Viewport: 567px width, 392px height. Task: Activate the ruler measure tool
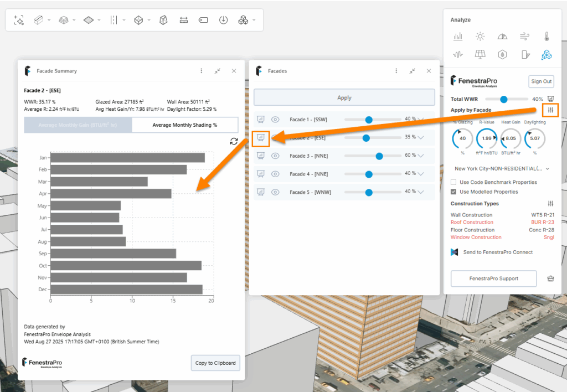point(184,20)
